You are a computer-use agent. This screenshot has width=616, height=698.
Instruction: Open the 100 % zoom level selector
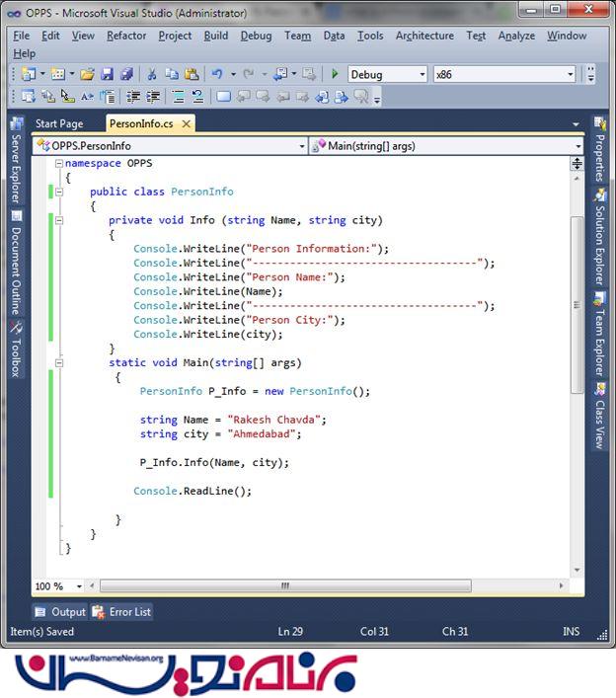click(x=59, y=586)
